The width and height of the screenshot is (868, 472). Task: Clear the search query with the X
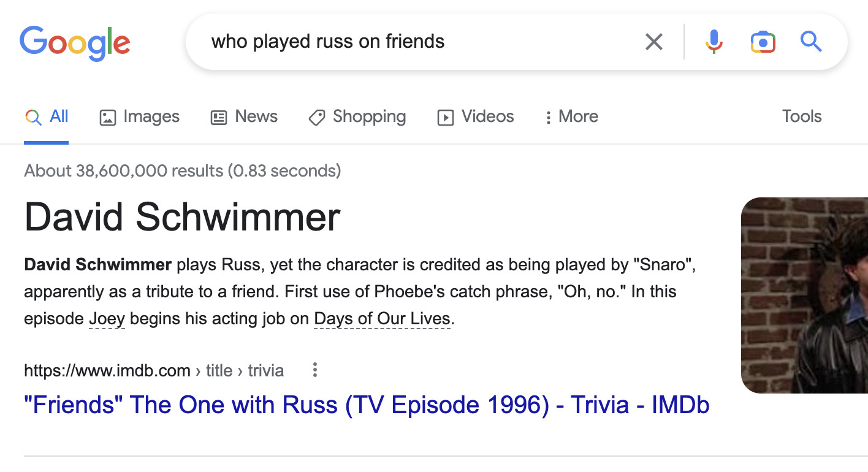(653, 42)
